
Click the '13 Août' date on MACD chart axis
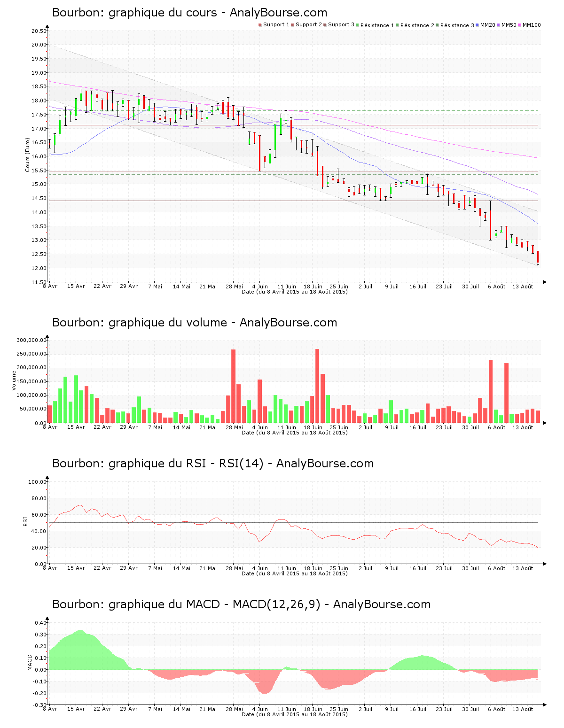coord(523,709)
